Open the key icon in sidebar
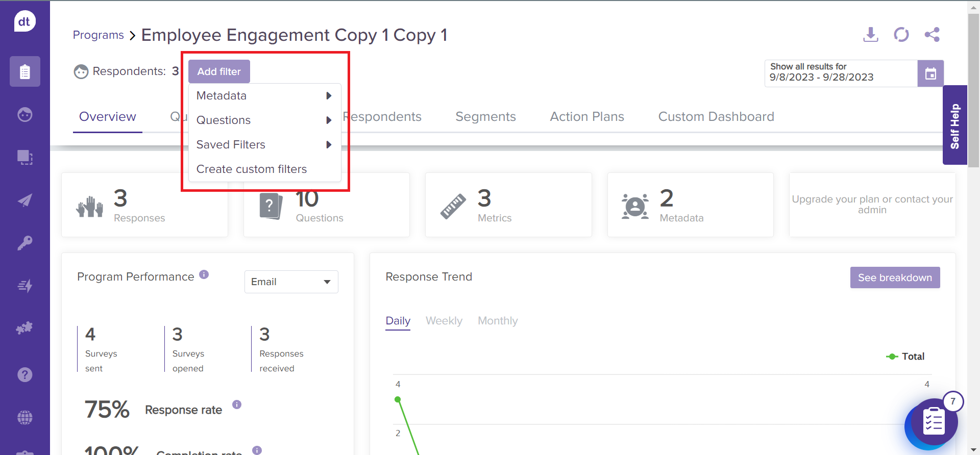 pyautogui.click(x=24, y=243)
